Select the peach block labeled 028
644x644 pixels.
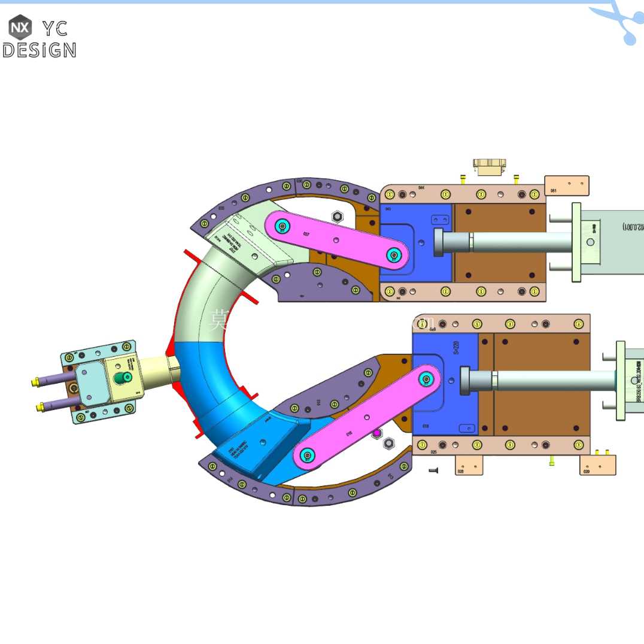469,465
